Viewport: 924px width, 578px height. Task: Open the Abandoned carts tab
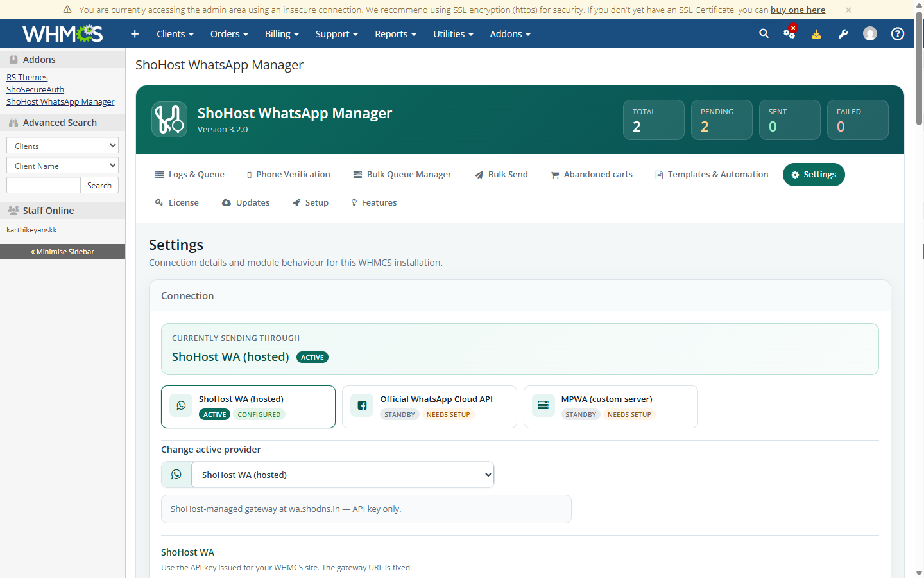pyautogui.click(x=592, y=175)
